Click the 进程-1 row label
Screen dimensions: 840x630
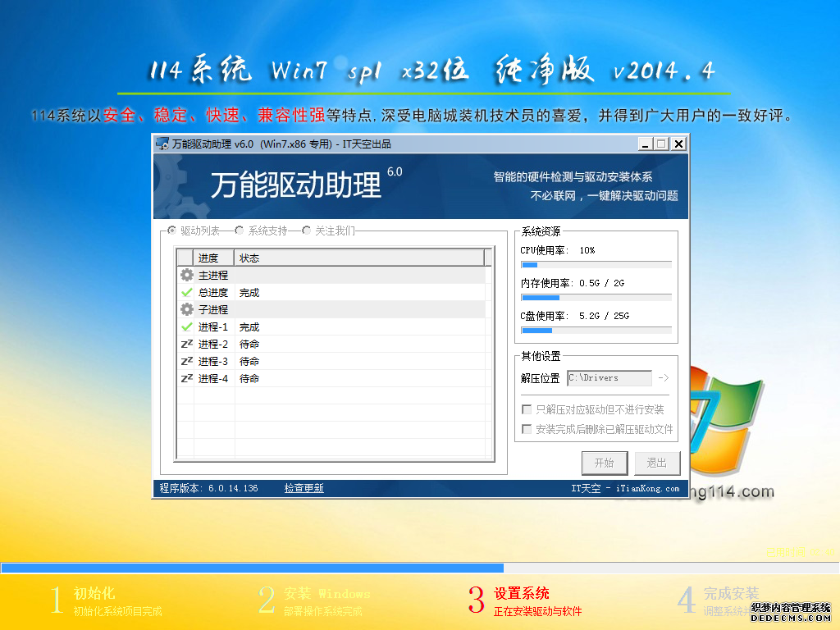213,326
